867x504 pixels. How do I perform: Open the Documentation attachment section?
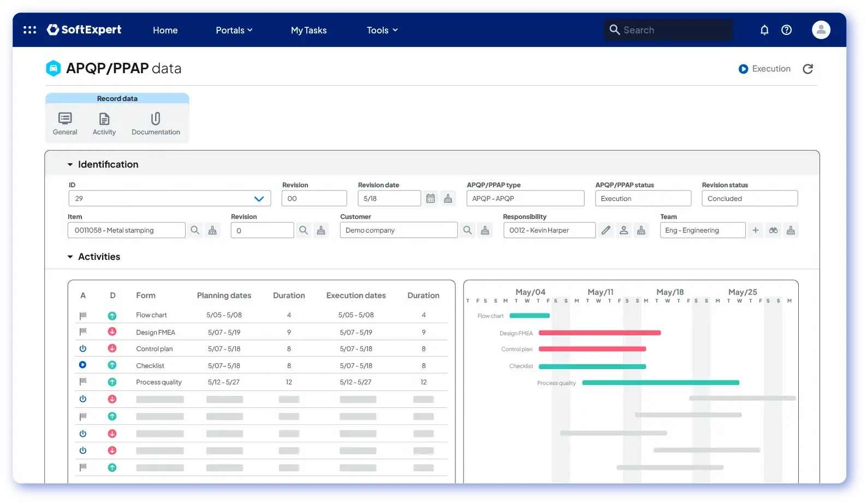[156, 124]
